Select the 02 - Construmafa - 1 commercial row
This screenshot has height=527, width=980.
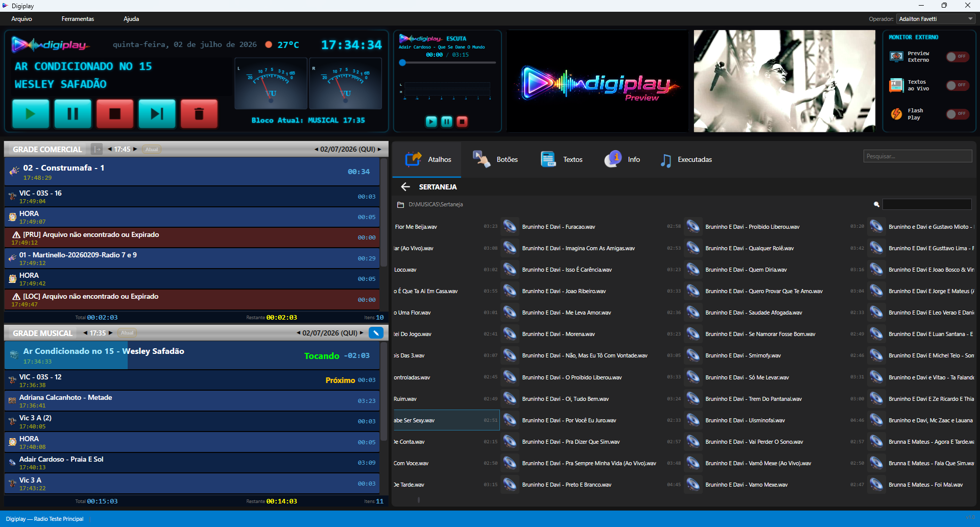pyautogui.click(x=192, y=172)
